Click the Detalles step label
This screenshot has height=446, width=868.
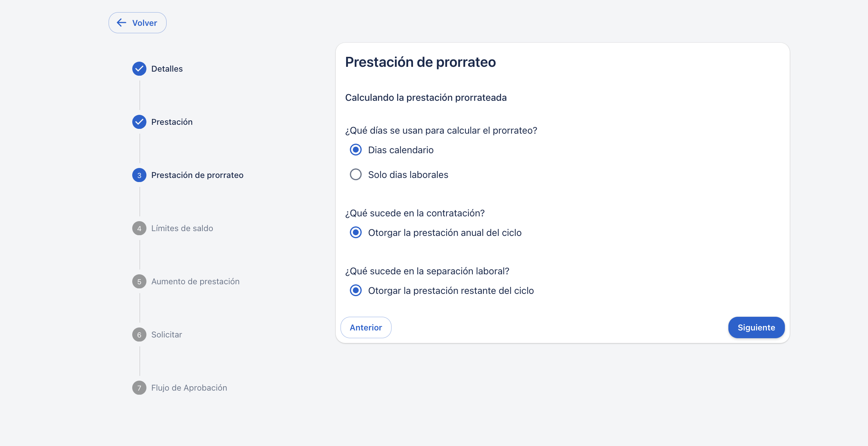click(x=167, y=69)
